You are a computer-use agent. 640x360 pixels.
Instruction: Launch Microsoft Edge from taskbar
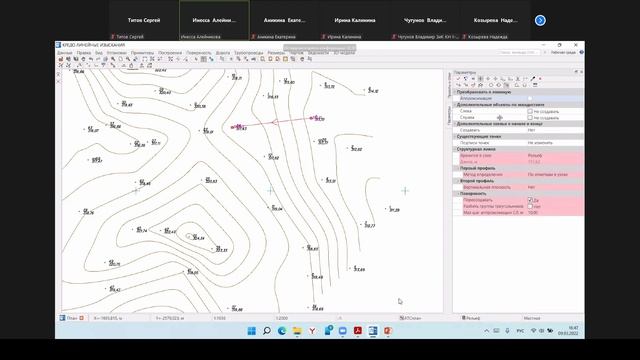pyautogui.click(x=282, y=331)
